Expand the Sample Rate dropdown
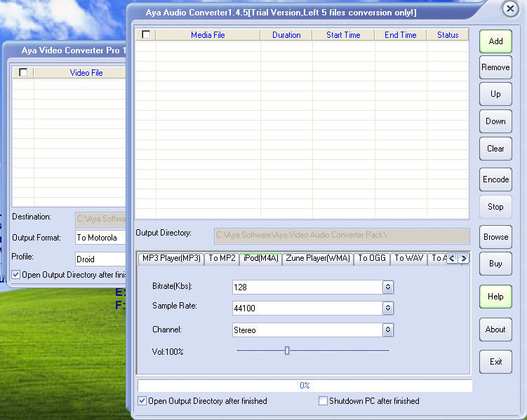The height and width of the screenshot is (420, 527). coord(388,309)
